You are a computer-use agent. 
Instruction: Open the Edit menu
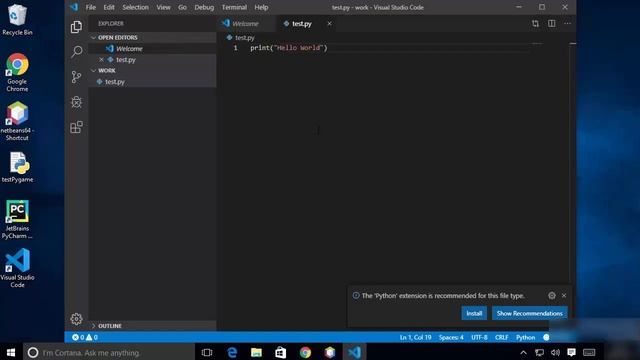point(109,7)
